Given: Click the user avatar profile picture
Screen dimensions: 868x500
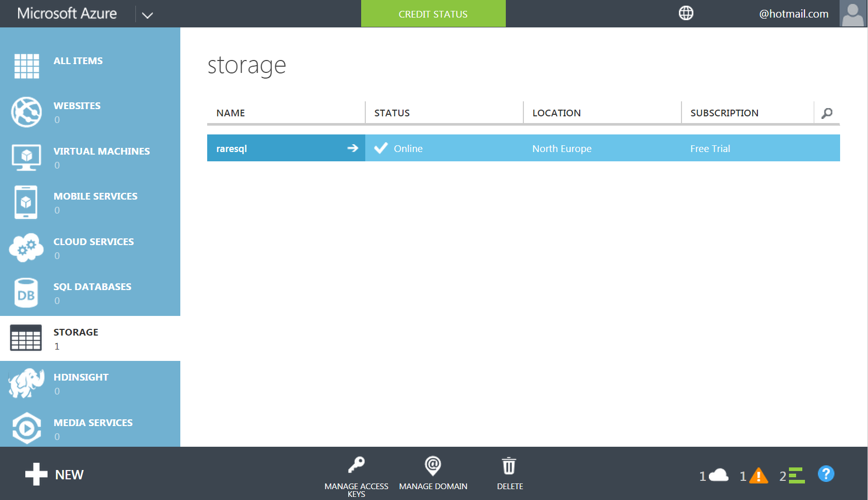Looking at the screenshot, I should (853, 13).
